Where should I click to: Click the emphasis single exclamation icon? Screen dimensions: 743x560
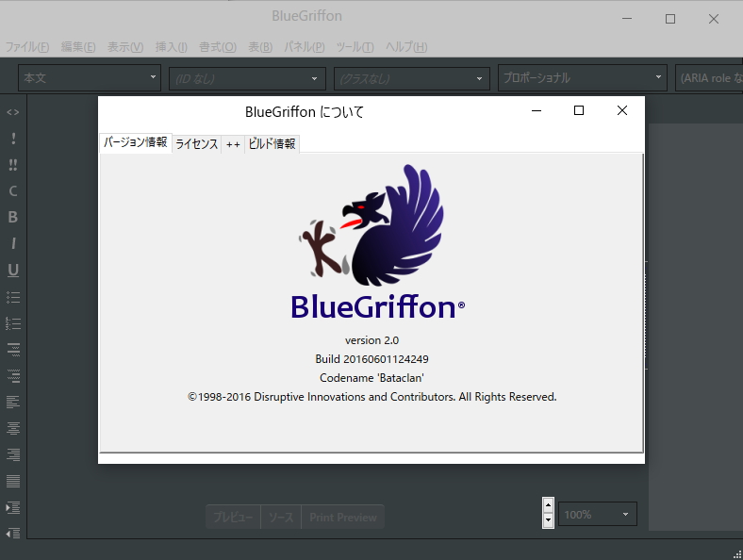click(x=13, y=139)
